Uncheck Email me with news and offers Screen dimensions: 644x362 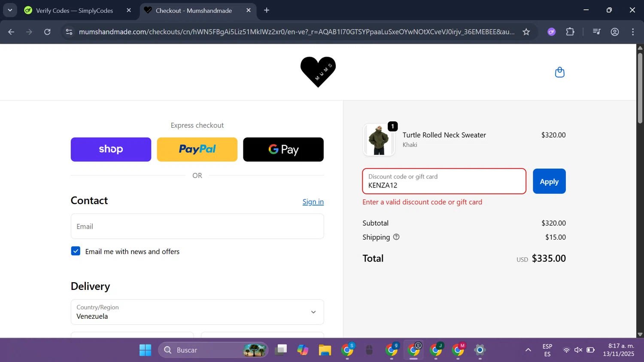click(x=76, y=251)
